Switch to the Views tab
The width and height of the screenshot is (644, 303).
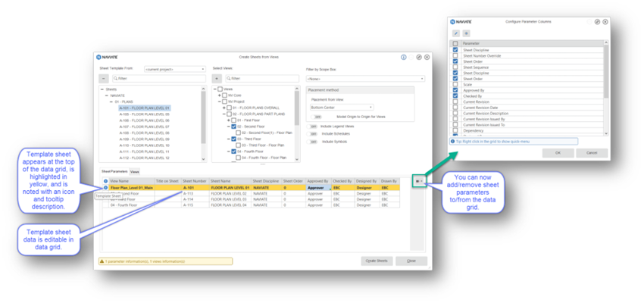134,171
